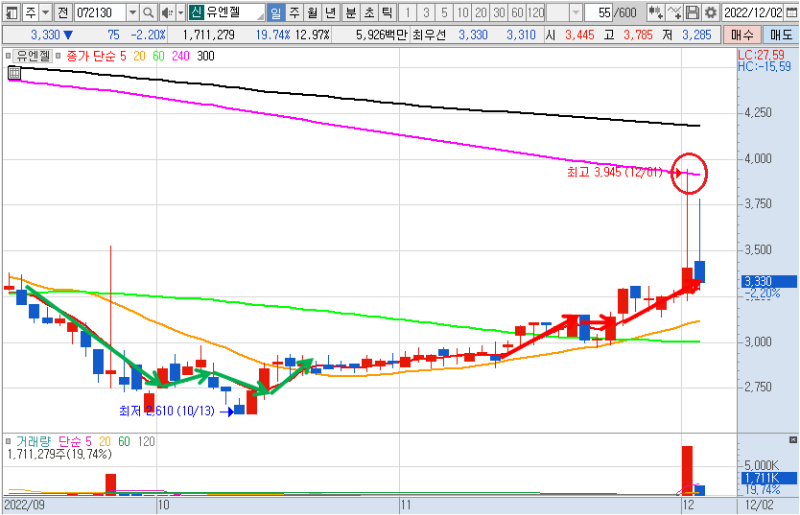This screenshot has height=515, width=800.
Task: Select the 10 interval button
Action: click(x=462, y=12)
